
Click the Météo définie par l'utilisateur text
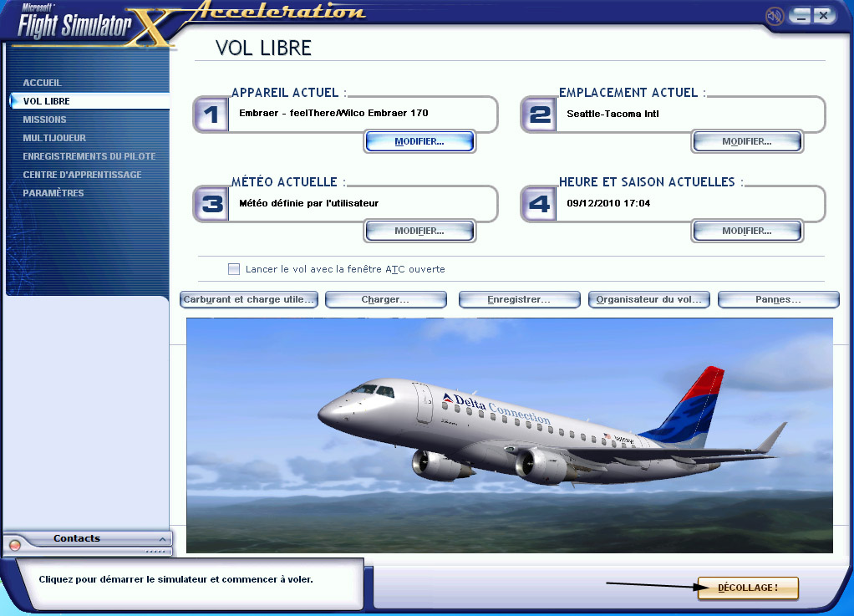309,203
